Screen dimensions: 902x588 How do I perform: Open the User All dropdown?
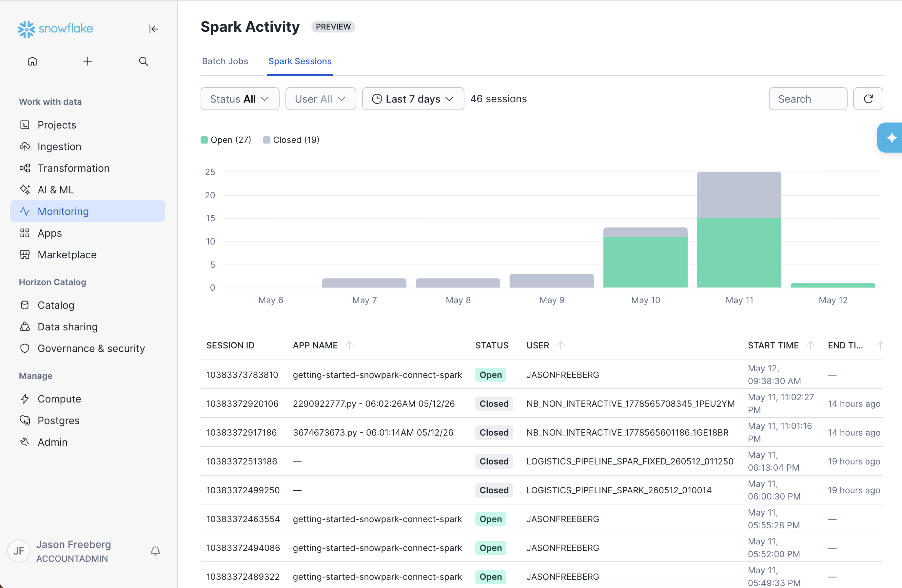321,99
